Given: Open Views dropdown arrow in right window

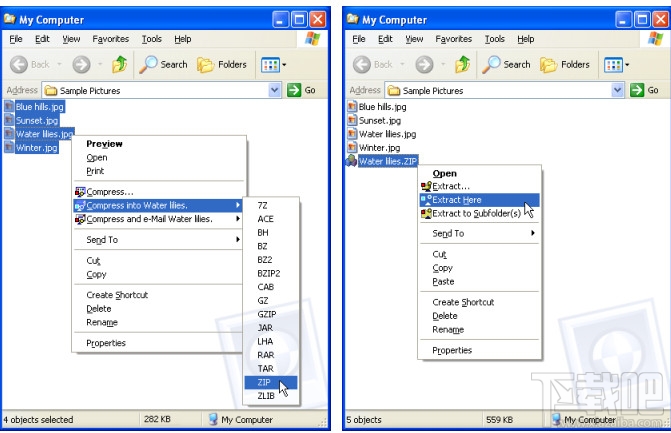Looking at the screenshot, I should tap(627, 65).
